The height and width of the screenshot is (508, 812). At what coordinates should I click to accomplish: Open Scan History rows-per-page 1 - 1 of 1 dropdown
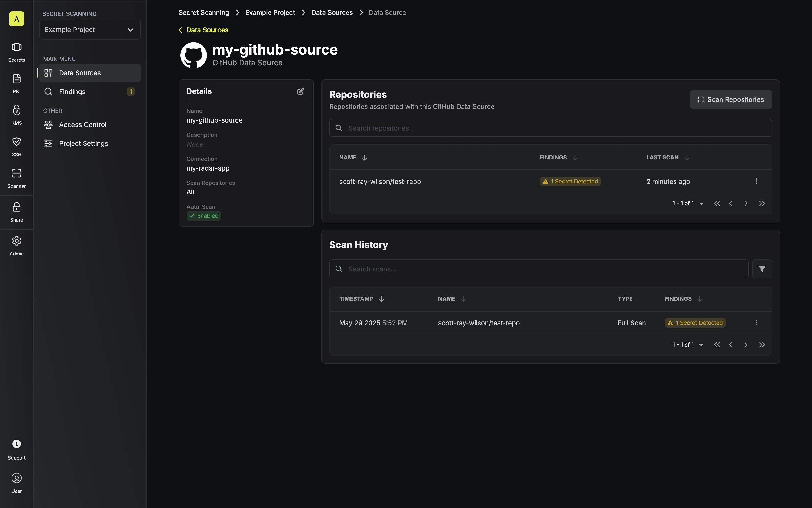point(687,345)
